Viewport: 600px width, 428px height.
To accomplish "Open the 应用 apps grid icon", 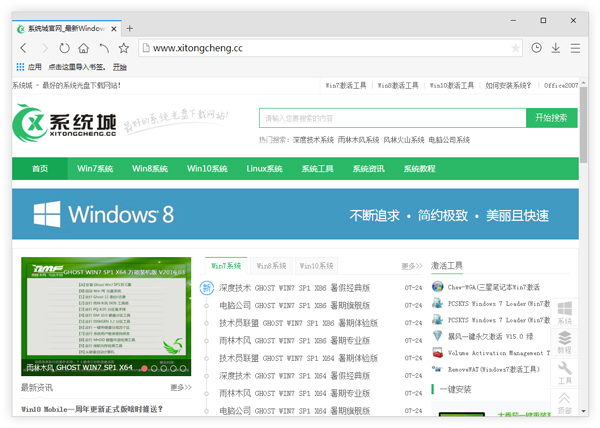I will [x=20, y=67].
